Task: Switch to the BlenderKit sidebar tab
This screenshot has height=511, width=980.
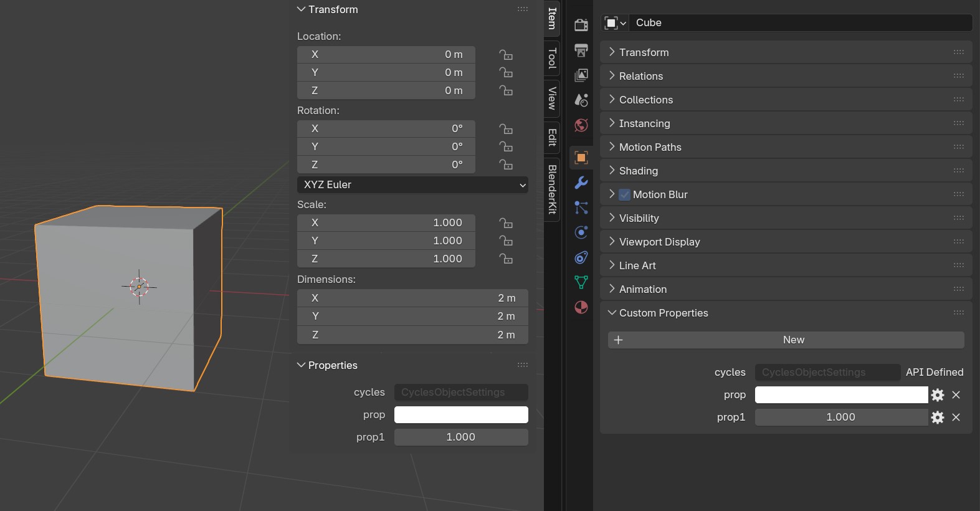Action: 552,189
